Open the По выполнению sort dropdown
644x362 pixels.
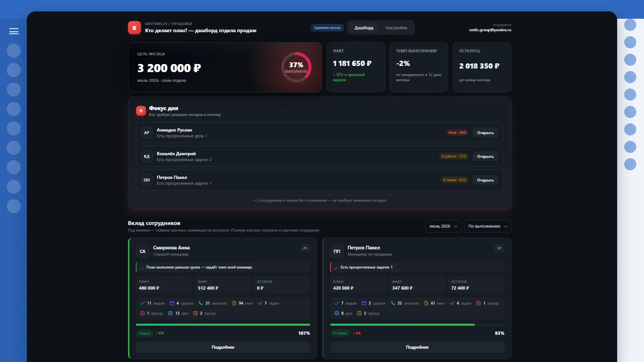(x=487, y=226)
